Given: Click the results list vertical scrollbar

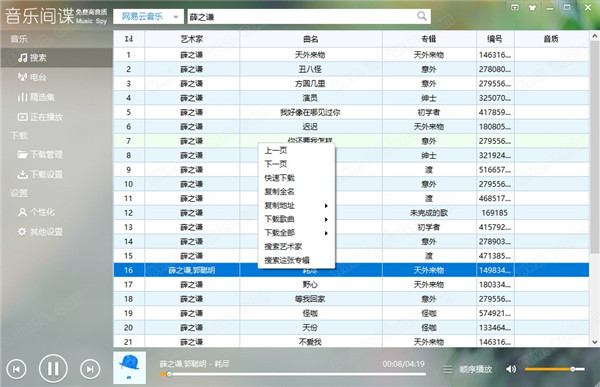Looking at the screenshot, I should tap(594, 147).
